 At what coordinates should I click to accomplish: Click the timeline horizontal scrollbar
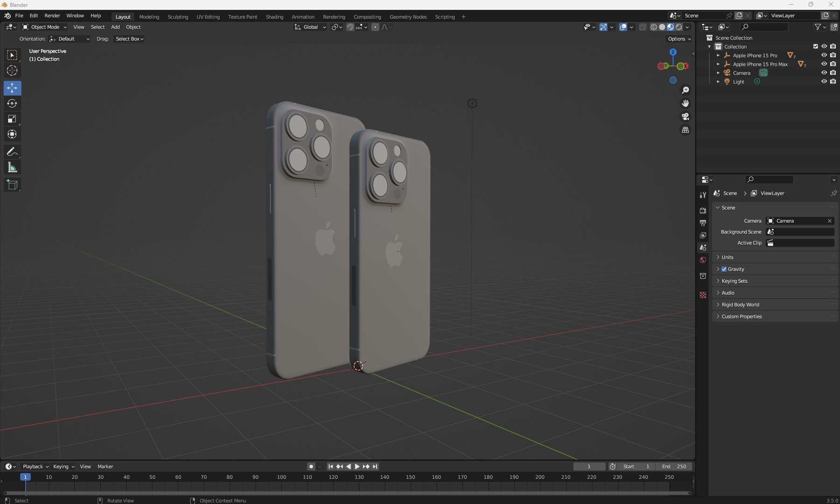(x=347, y=493)
